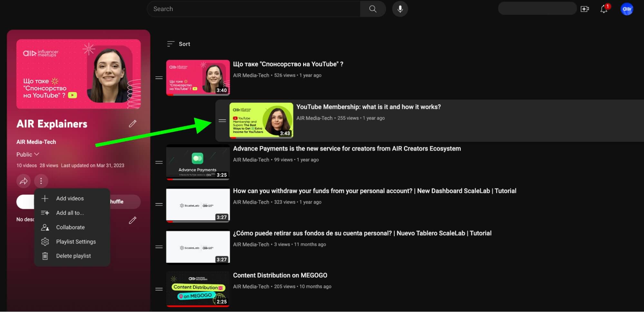Select Delete playlist menu entry

72,256
